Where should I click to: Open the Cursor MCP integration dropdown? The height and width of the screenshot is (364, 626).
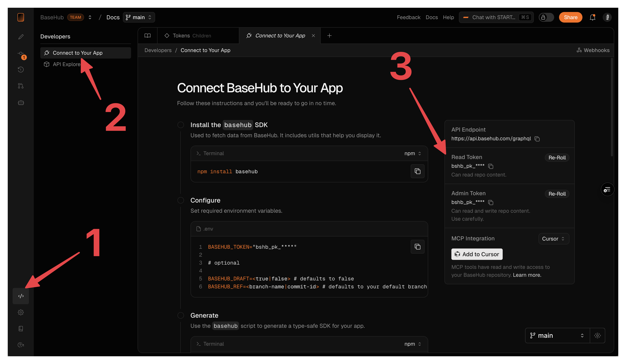coord(554,239)
